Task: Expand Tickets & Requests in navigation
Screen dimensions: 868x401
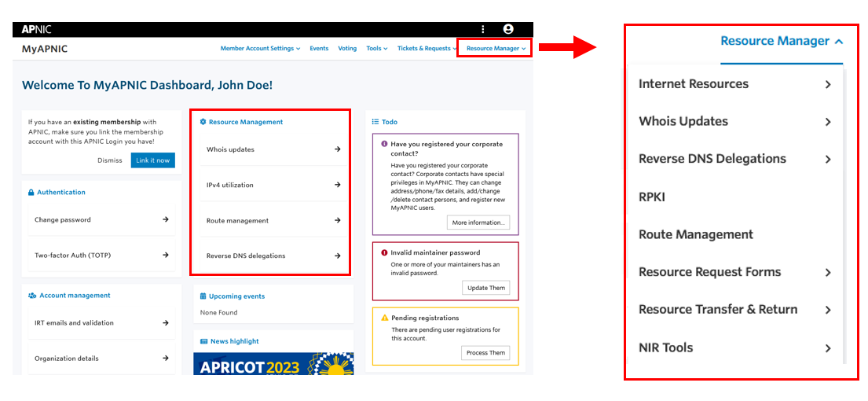Action: (x=427, y=49)
